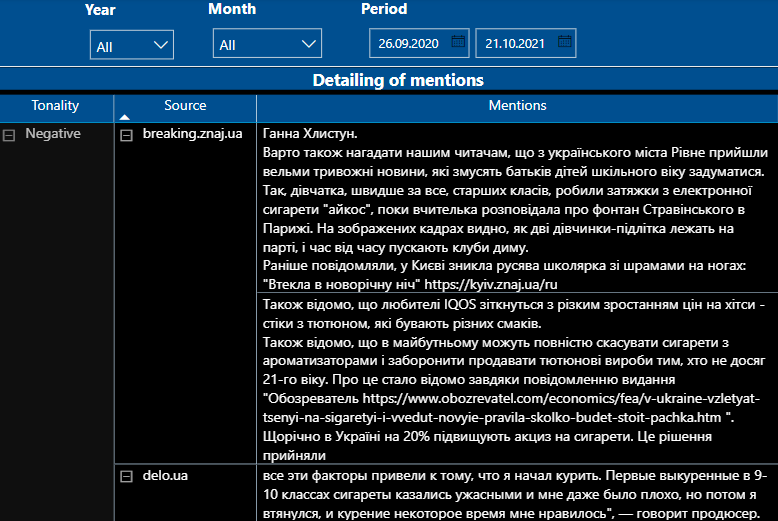This screenshot has width=778, height=521.
Task: Sort by the Source column header
Action: [x=185, y=106]
